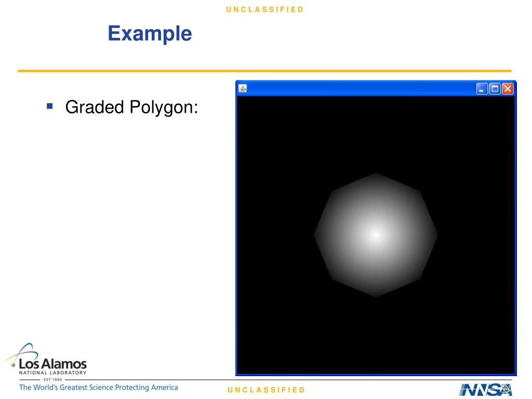Click the graded octagon in the window
The width and height of the screenshot is (532, 399).
tap(376, 235)
